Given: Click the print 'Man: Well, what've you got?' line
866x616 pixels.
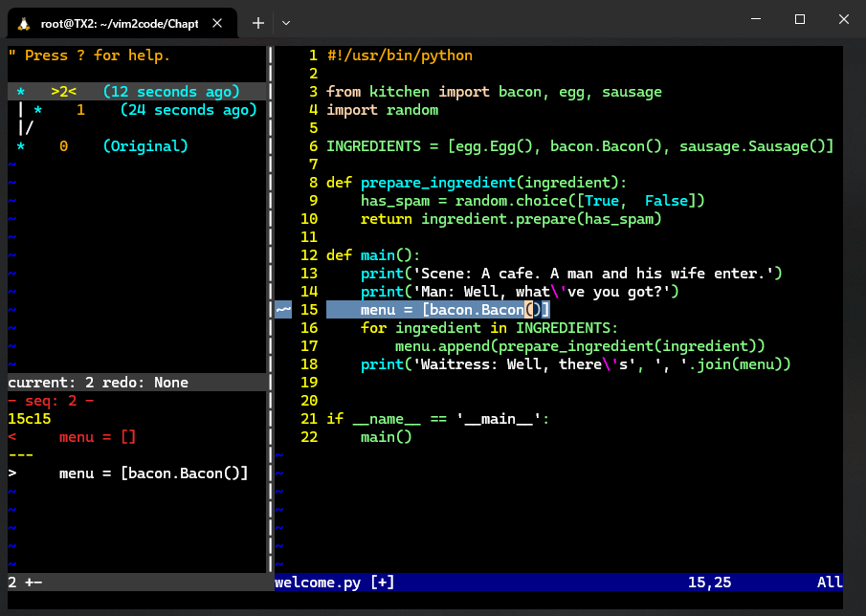Looking at the screenshot, I should pyautogui.click(x=520, y=292).
